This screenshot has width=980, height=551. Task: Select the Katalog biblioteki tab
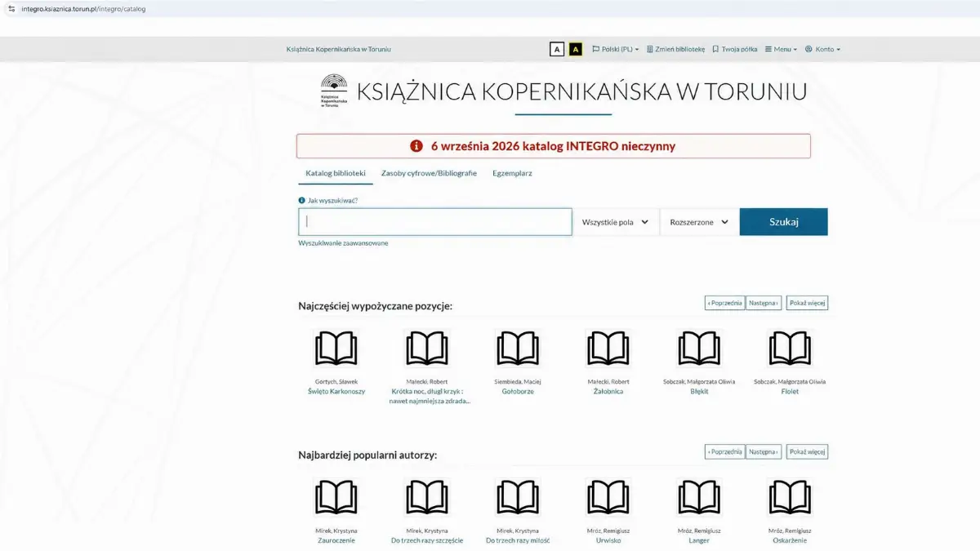pos(336,173)
